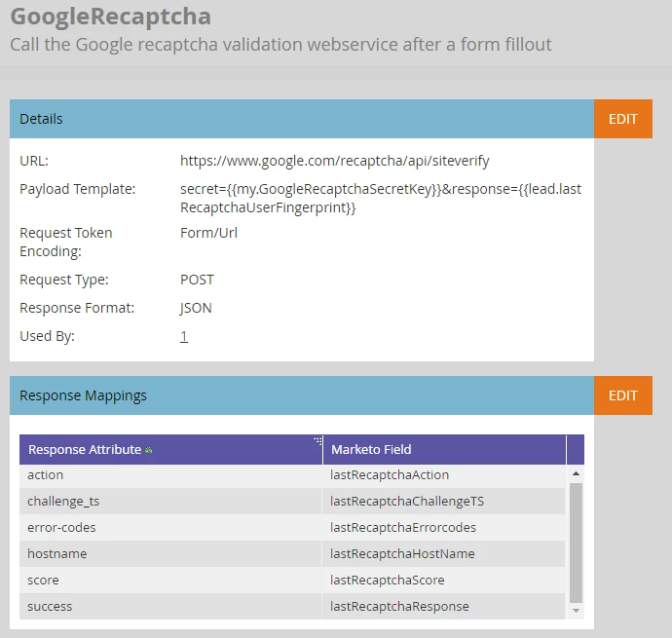Click the Form/Url encoding value
This screenshot has width=672, height=638.
(208, 233)
